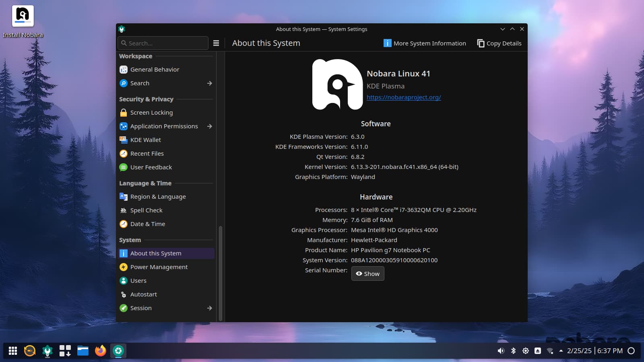The height and width of the screenshot is (362, 644).
Task: Click the '7.6 GiB of RAM' value
Action: click(372, 220)
